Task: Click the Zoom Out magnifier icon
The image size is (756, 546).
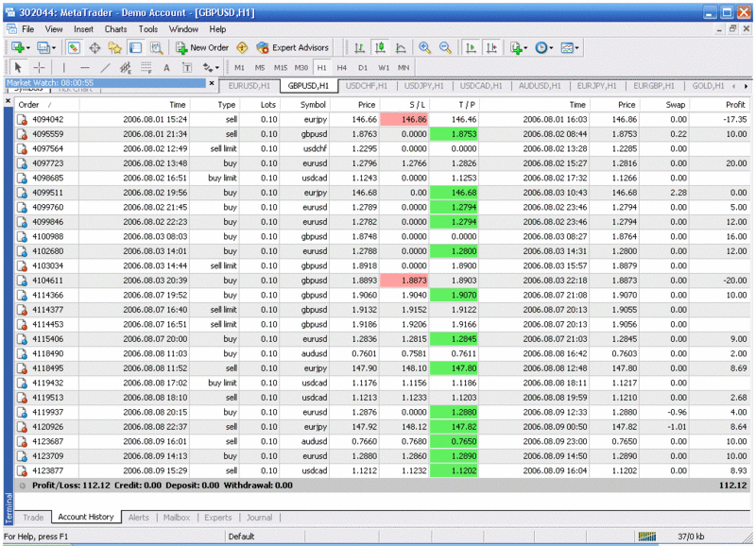Action: point(445,48)
